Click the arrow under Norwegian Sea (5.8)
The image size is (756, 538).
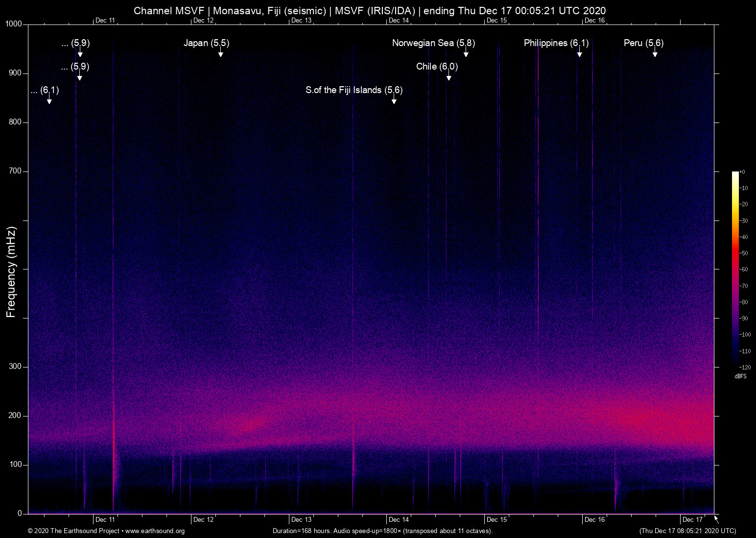[x=466, y=53]
